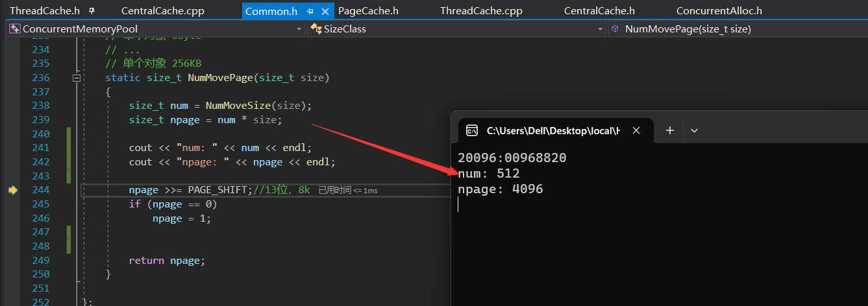Click the NumMovePage member cube icon
868x306 pixels.
click(x=614, y=29)
